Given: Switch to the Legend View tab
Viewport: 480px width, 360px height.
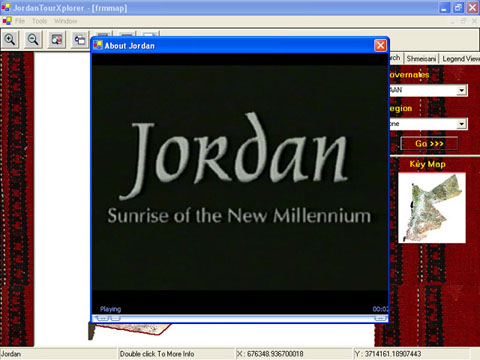Looking at the screenshot, I should coord(460,59).
